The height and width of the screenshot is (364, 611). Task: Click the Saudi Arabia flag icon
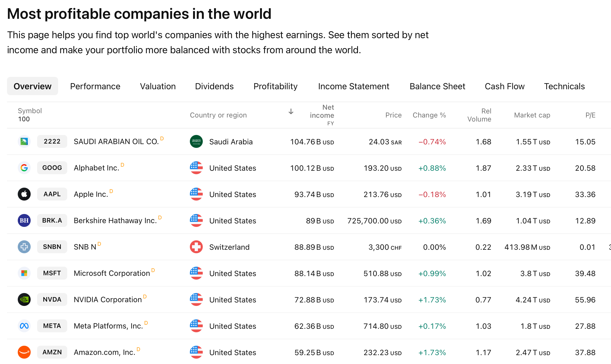[196, 141]
